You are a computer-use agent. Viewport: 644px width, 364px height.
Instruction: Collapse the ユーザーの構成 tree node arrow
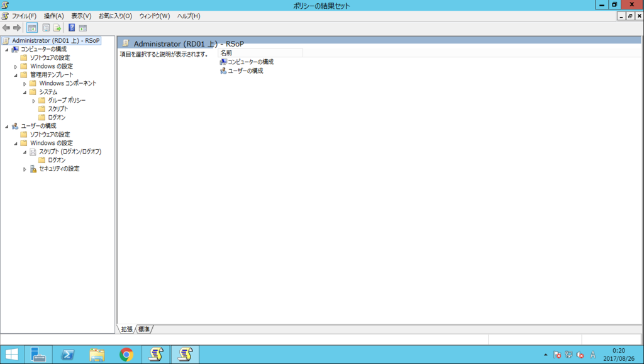coord(6,127)
